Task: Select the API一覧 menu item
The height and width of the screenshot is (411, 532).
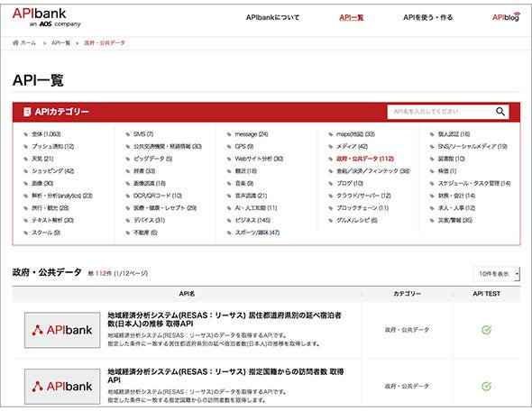Action: click(x=351, y=17)
